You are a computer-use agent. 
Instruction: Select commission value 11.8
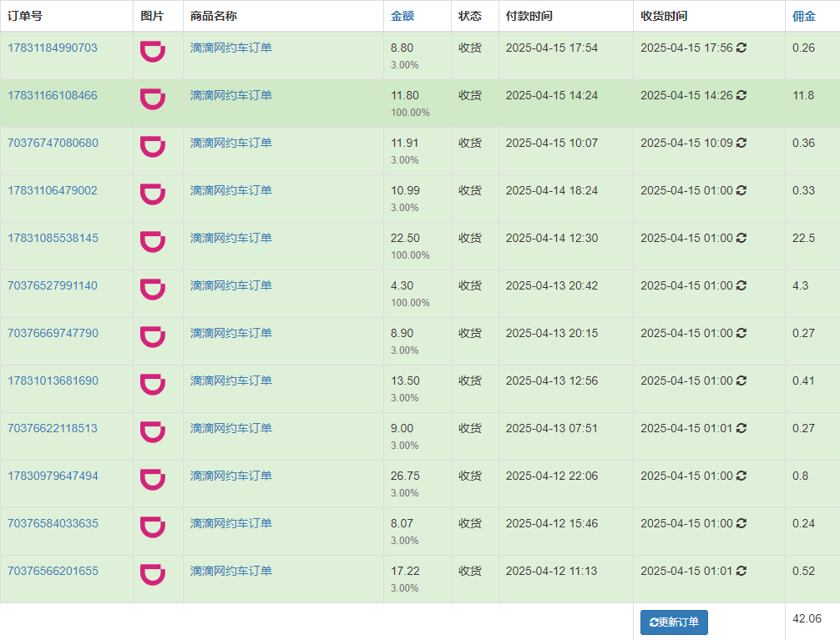pyautogui.click(x=803, y=95)
